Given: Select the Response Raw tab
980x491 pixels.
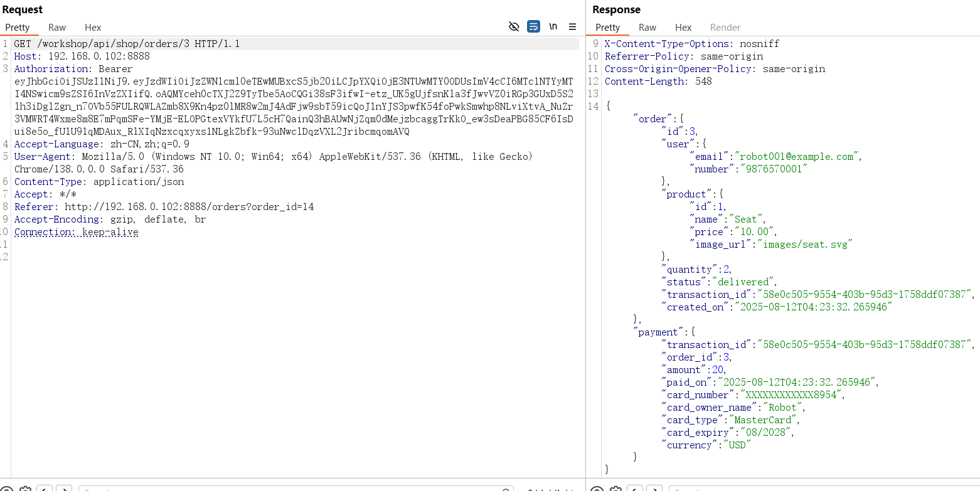Looking at the screenshot, I should tap(647, 27).
